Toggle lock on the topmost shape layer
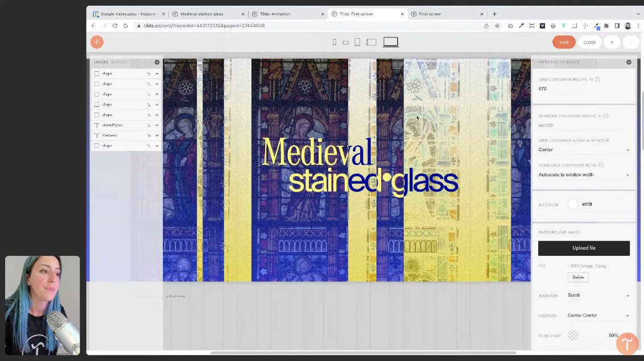Viewport: 644px width, 361px height. (x=148, y=73)
